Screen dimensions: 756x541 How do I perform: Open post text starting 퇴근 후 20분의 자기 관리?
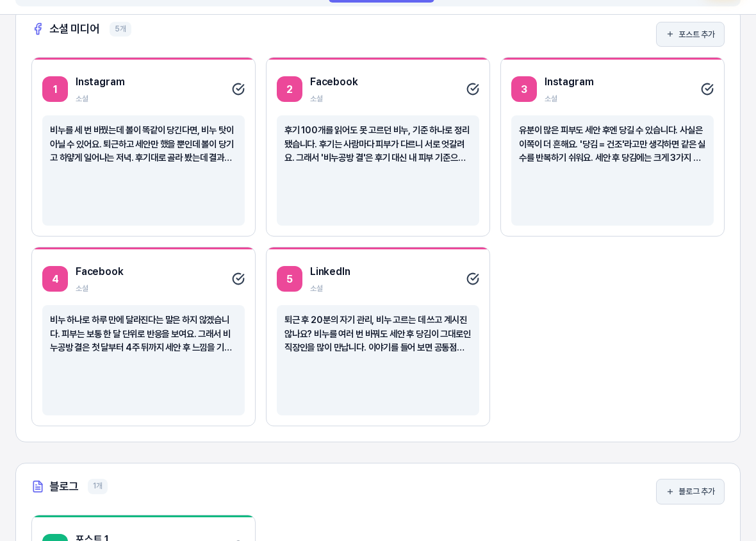tap(377, 360)
